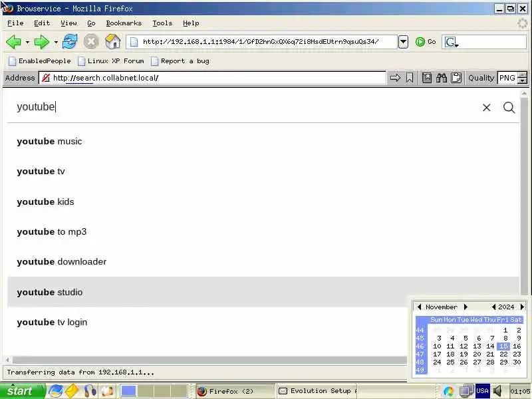Image resolution: width=532 pixels, height=399 pixels.
Task: Open the Home page icon
Action: click(112, 42)
